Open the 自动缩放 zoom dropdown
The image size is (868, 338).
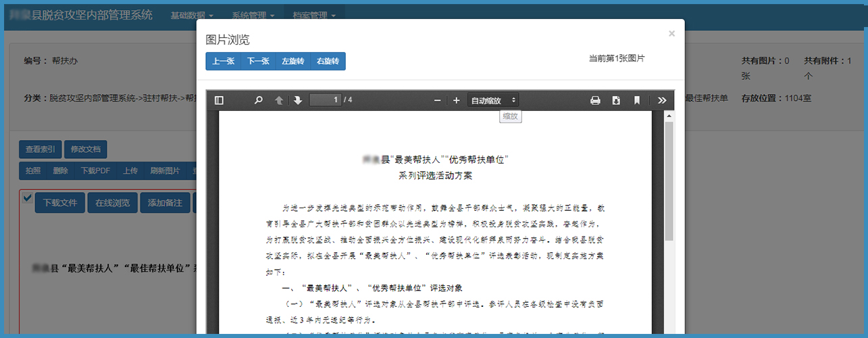point(493,100)
